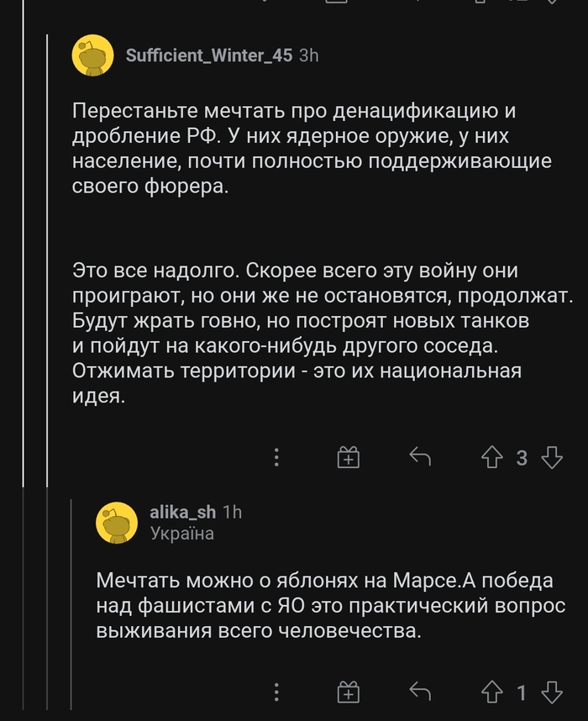Image resolution: width=588 pixels, height=721 pixels.
Task: Open three-dot options for alika_sh's reply
Action: pos(277,692)
